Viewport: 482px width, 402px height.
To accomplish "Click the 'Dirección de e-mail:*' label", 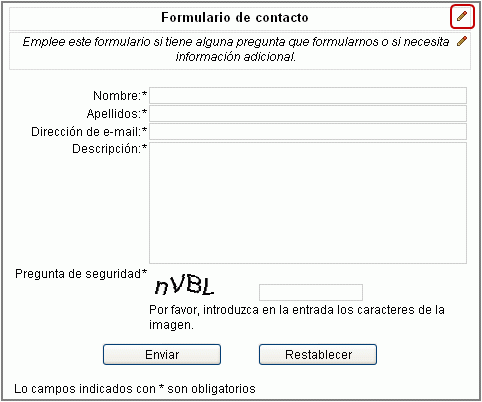I will point(89,132).
